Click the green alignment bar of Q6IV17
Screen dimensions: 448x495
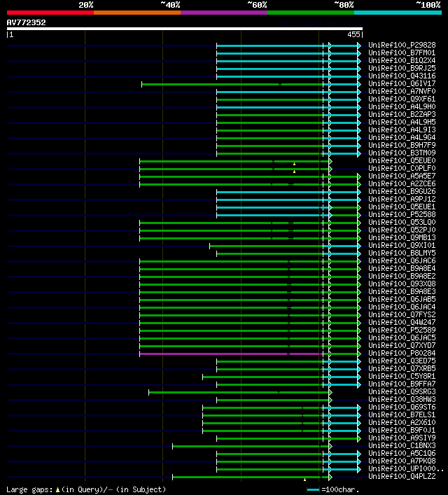click(x=232, y=84)
